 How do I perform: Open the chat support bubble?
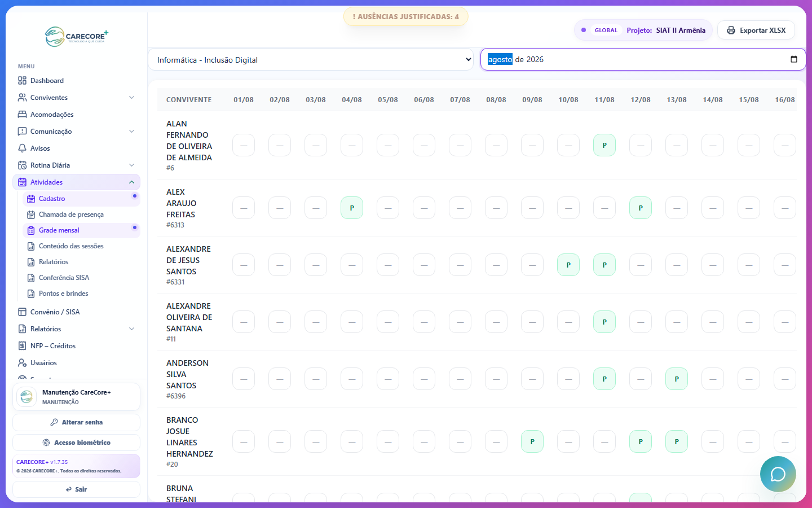(x=778, y=474)
